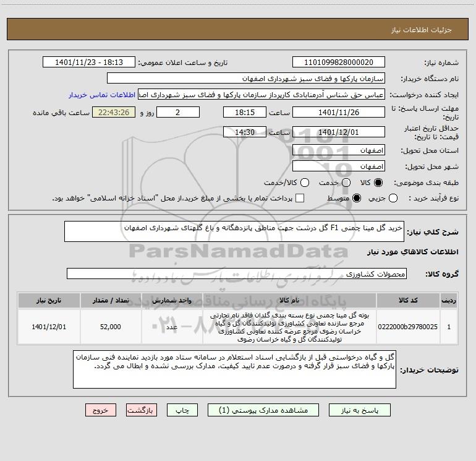This screenshot has width=476, height=461.
Task: Click ردیف column header
Action: click(x=449, y=300)
